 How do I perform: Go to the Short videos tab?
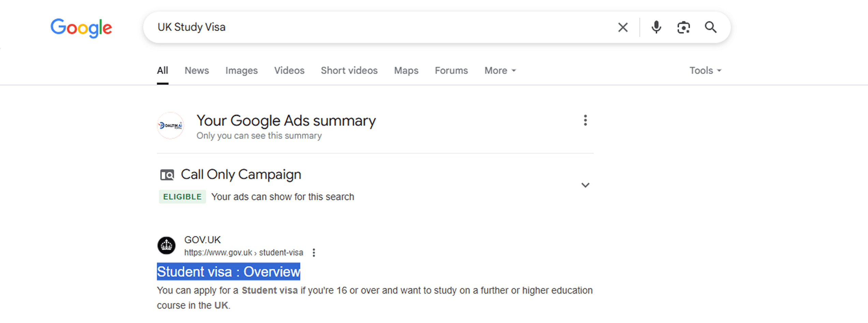[x=349, y=71]
